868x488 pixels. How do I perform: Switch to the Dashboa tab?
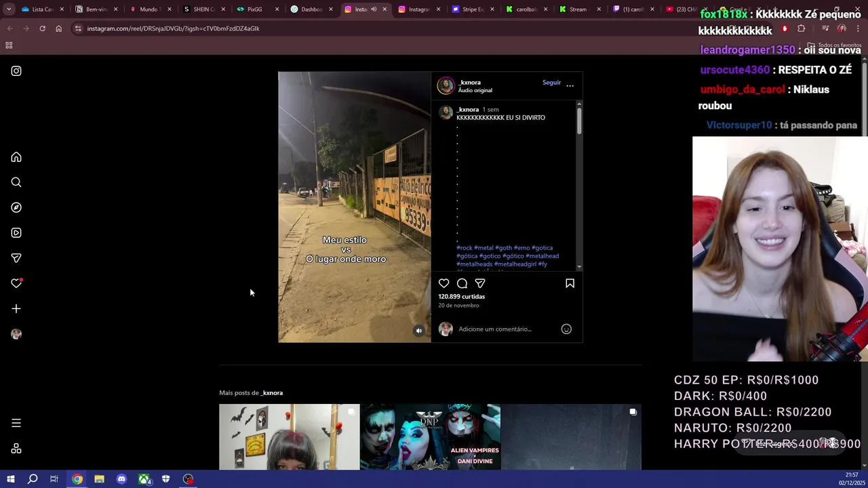coord(311,9)
